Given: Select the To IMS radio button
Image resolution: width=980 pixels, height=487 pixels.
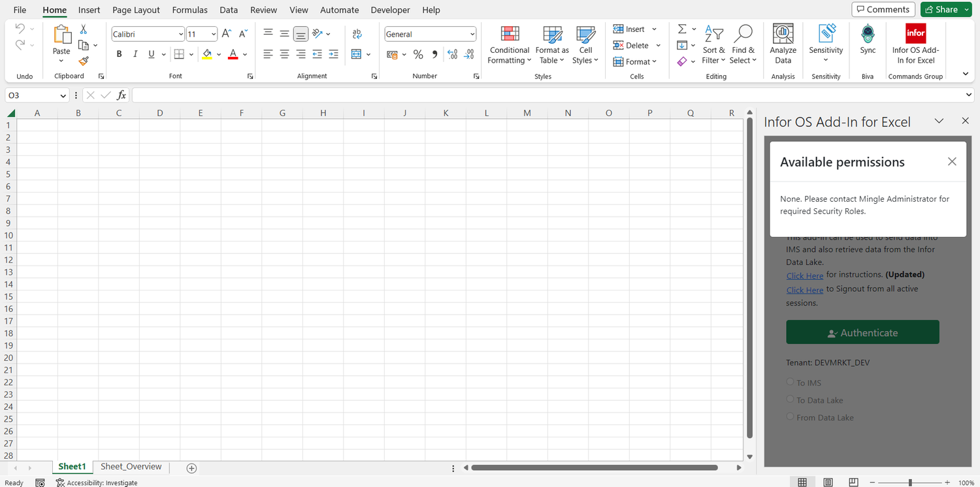Looking at the screenshot, I should coord(790,382).
